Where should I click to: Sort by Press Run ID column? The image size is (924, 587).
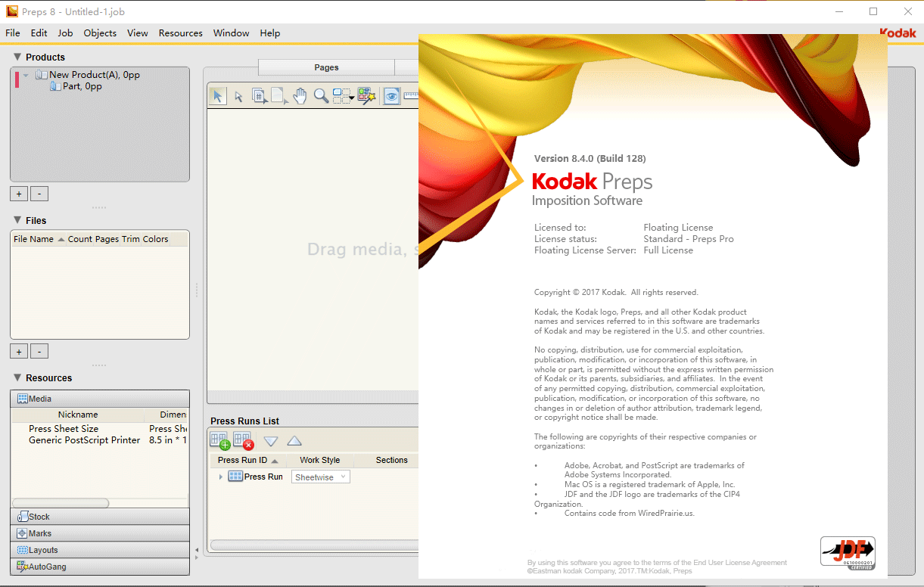(248, 460)
